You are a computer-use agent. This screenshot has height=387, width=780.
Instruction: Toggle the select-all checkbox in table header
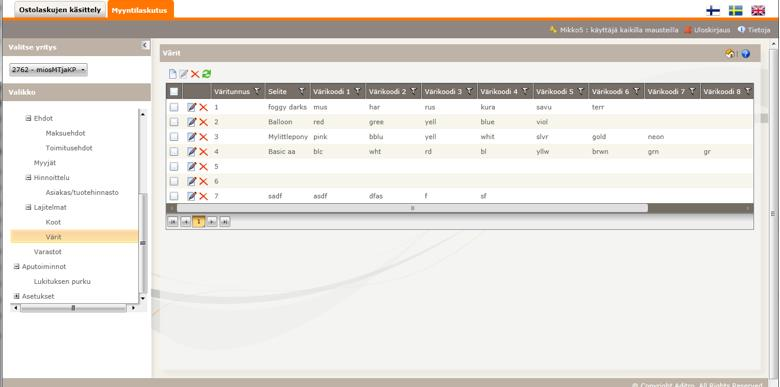[174, 92]
